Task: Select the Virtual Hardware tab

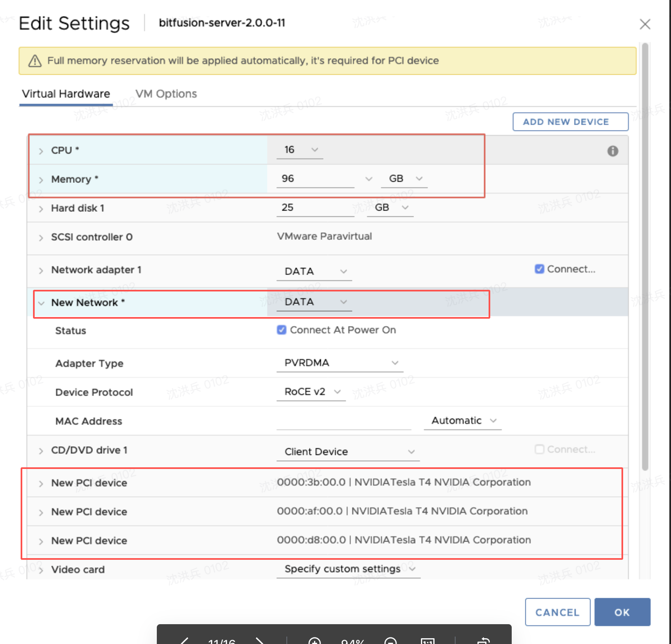Action: click(x=66, y=94)
